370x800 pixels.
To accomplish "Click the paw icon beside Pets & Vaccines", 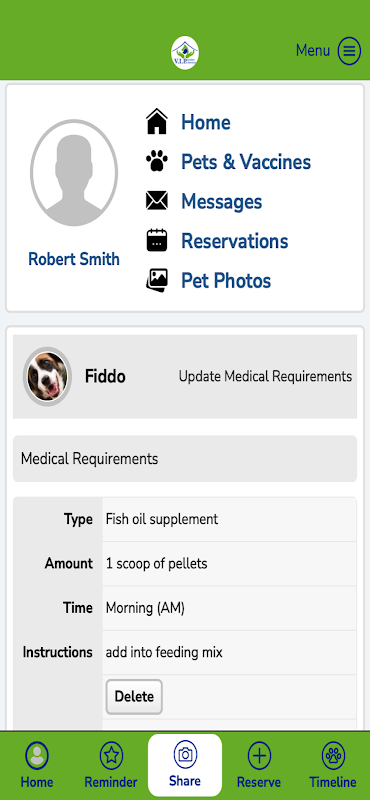I will (157, 161).
